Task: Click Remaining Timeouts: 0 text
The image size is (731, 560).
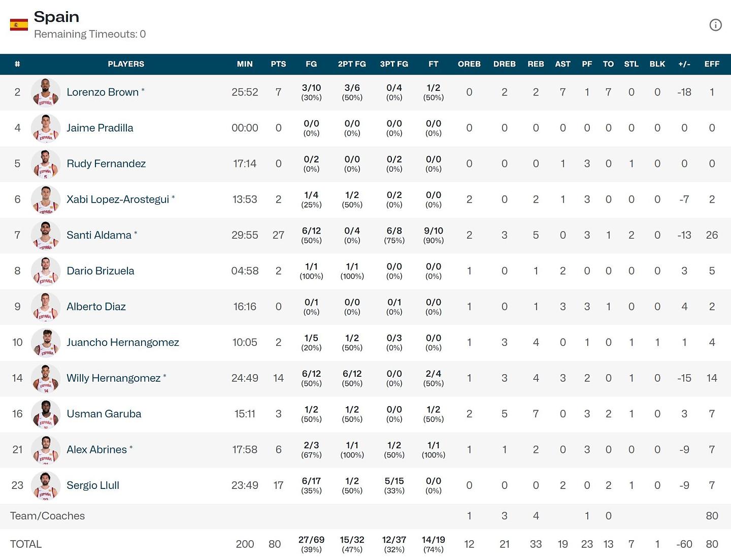Action: [x=90, y=34]
